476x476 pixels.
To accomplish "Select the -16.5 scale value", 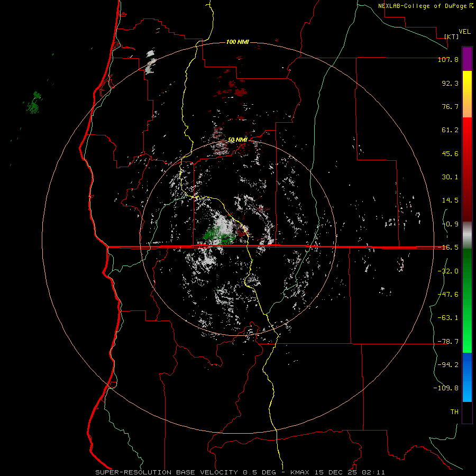I will (x=448, y=248).
